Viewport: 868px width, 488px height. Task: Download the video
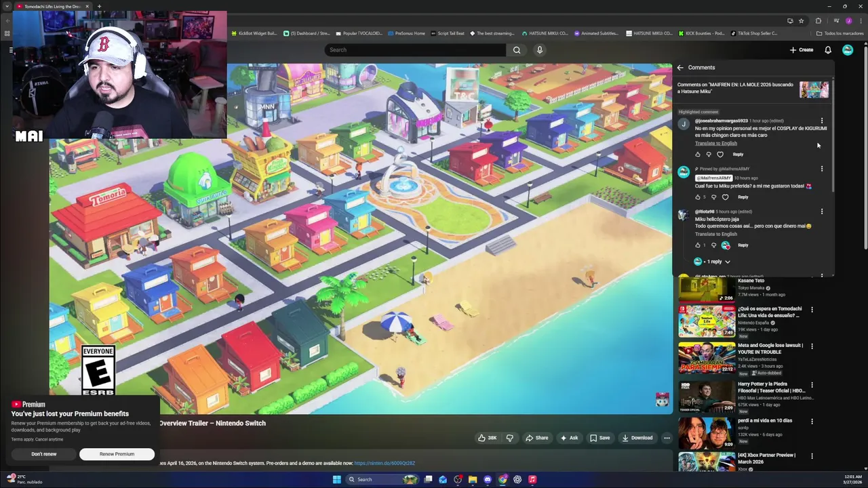(637, 438)
